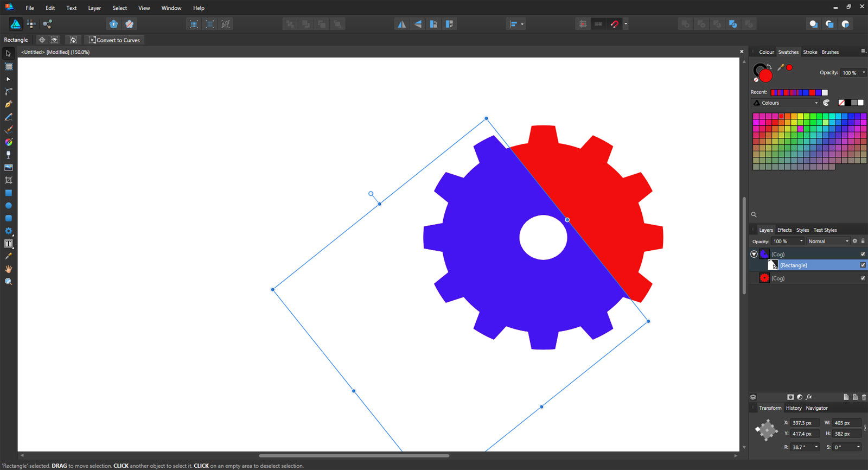Viewport: 868px width, 470px height.
Task: Select the Pencil tool
Action: click(8, 117)
